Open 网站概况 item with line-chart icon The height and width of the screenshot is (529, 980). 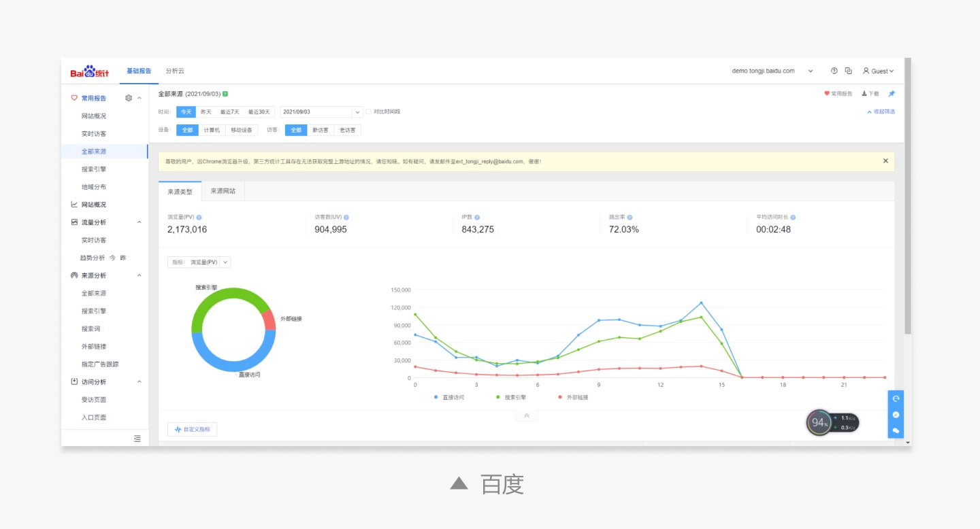88,205
